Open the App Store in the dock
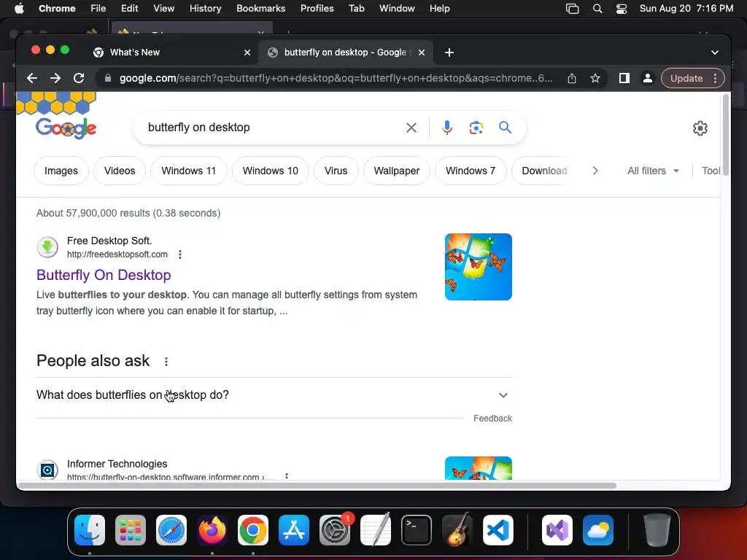The height and width of the screenshot is (560, 747). 294,530
